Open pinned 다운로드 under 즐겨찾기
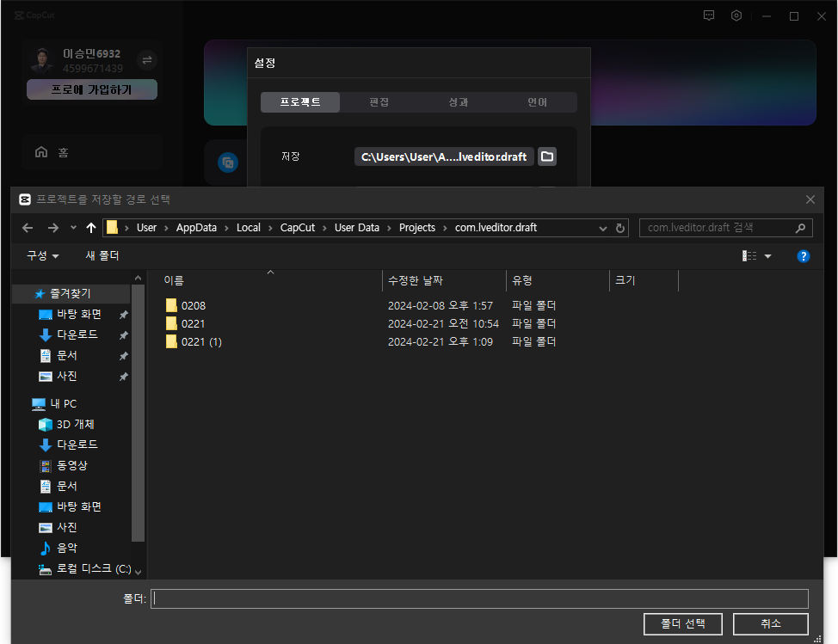 coord(77,334)
